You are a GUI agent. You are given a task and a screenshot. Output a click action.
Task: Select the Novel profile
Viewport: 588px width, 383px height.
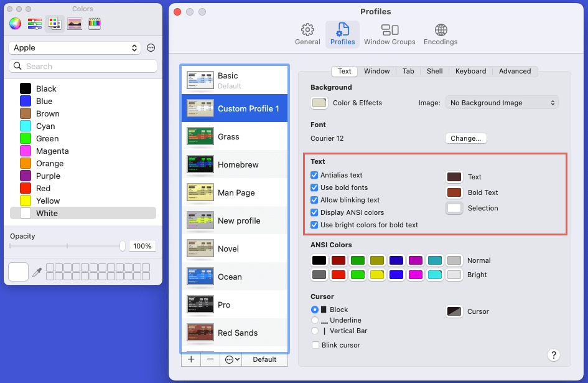pyautogui.click(x=235, y=248)
